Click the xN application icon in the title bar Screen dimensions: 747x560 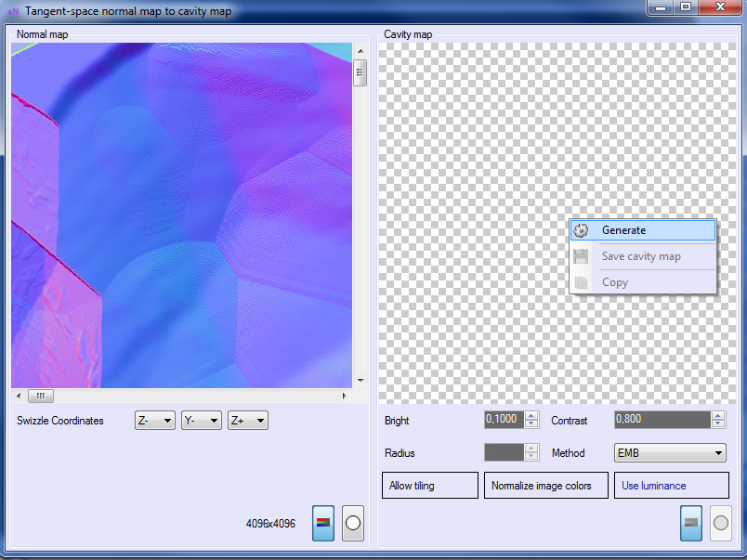pos(13,11)
